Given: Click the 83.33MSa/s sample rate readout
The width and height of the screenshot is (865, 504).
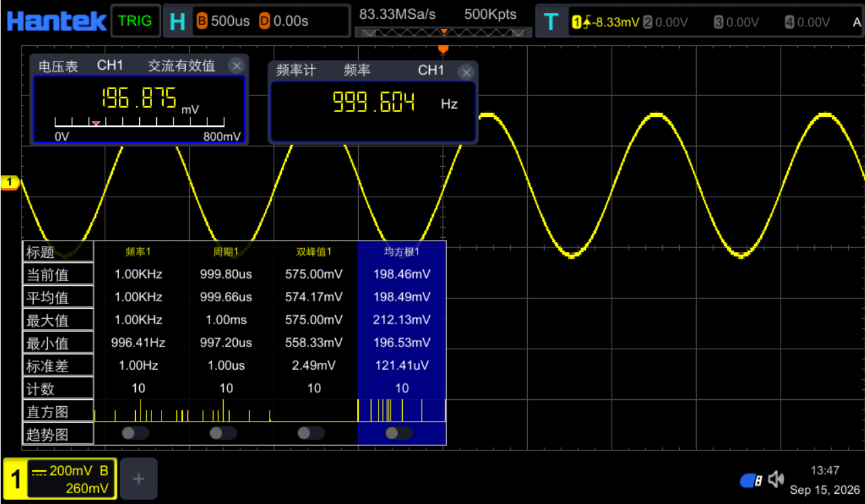Looking at the screenshot, I should tap(397, 14).
